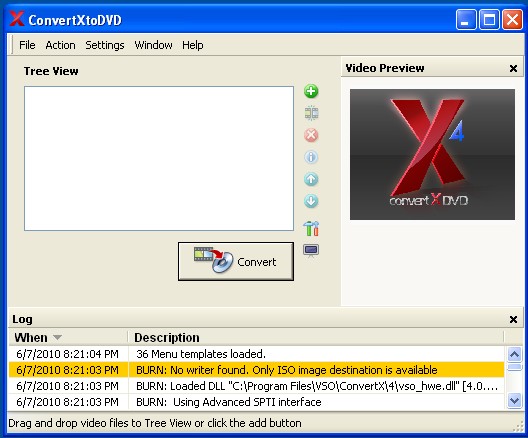Open the Settings menu
The image size is (528, 438).
(x=105, y=45)
